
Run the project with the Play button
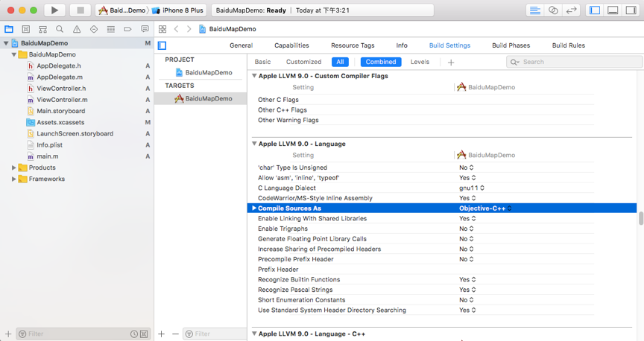[x=54, y=10]
